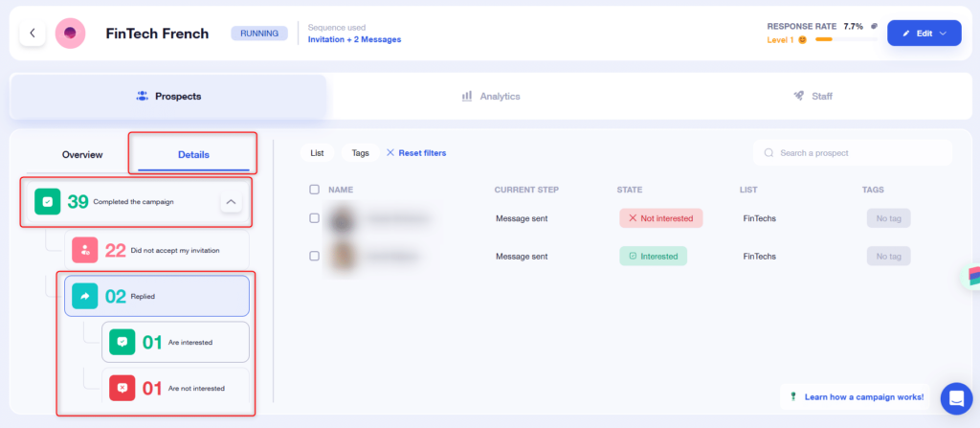This screenshot has height=428, width=980.
Task: Click the prospect avatar in the Interested row
Action: (342, 256)
